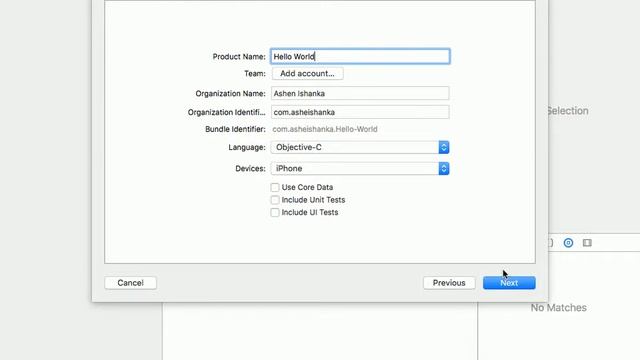
Task: Expand the iPhone devices dropdown
Action: coord(360,169)
